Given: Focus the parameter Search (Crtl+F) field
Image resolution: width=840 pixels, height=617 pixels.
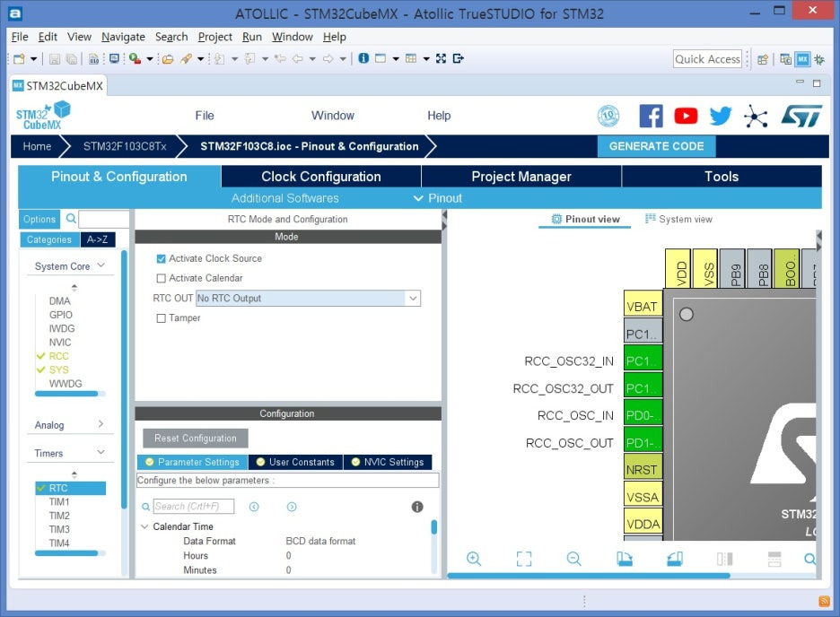Looking at the screenshot, I should tap(193, 506).
